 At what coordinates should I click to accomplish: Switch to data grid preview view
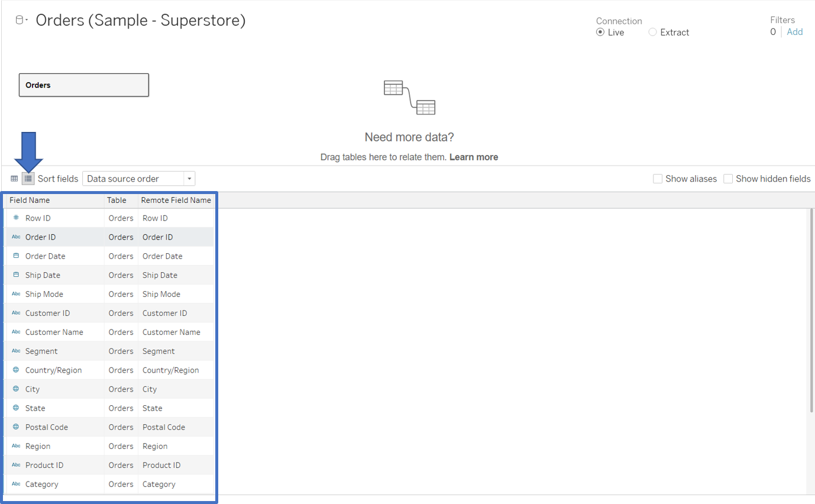[x=14, y=179]
